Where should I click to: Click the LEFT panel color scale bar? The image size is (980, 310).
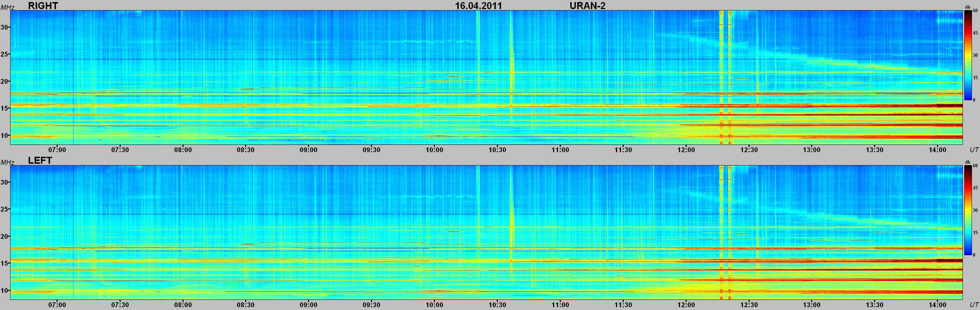coord(967,210)
